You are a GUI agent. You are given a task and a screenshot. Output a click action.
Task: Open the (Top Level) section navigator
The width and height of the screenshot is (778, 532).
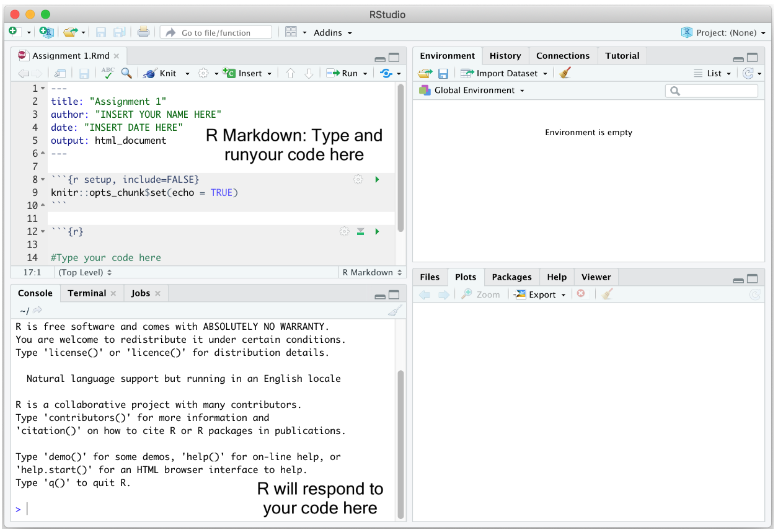86,272
